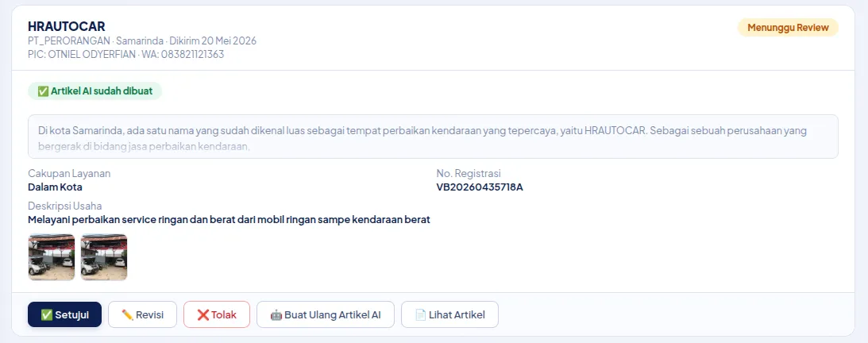The height and width of the screenshot is (343, 868).
Task: Select registration number VB20260435718A
Action: coord(480,187)
